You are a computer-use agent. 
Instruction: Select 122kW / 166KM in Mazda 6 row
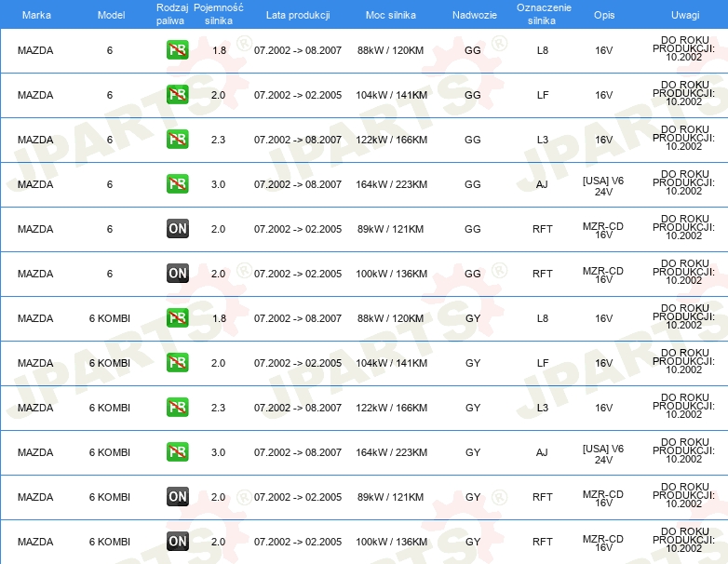pyautogui.click(x=391, y=140)
